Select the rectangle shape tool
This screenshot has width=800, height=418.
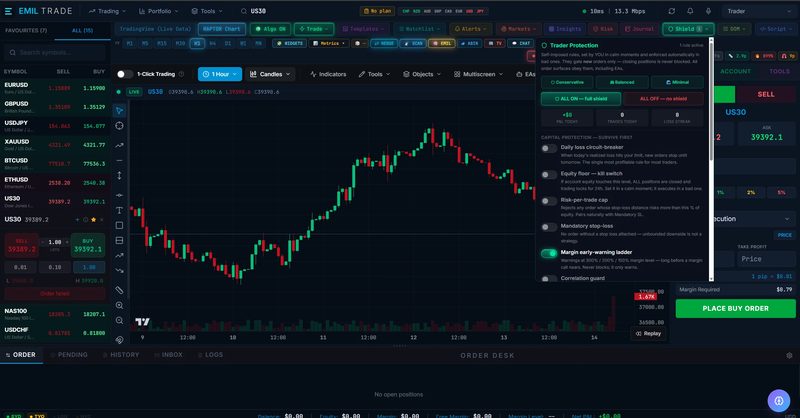pos(119,225)
